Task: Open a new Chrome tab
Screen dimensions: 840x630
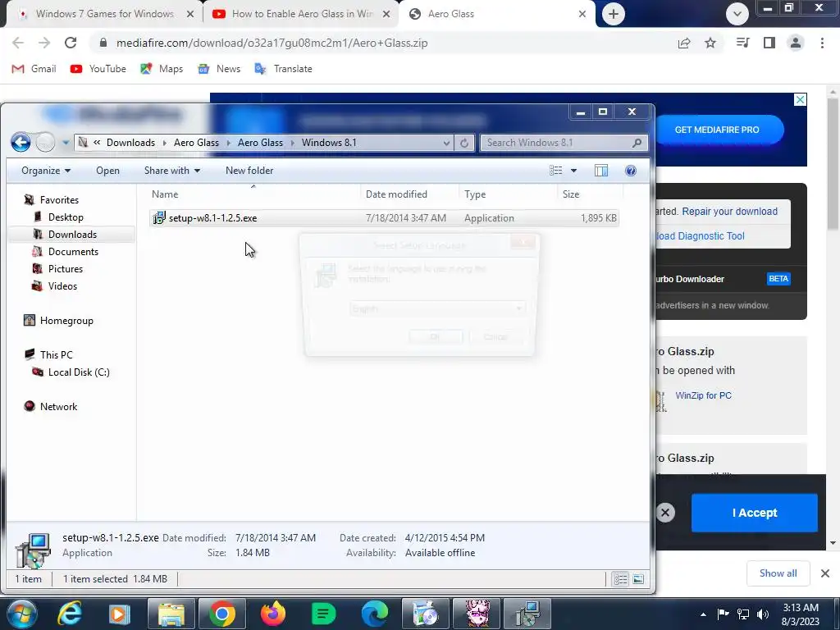Action: coord(614,14)
